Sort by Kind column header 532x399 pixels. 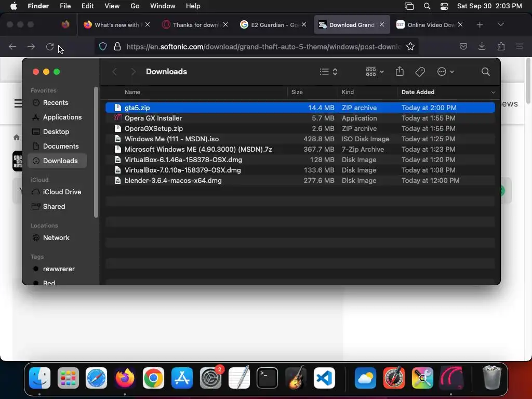click(x=348, y=92)
